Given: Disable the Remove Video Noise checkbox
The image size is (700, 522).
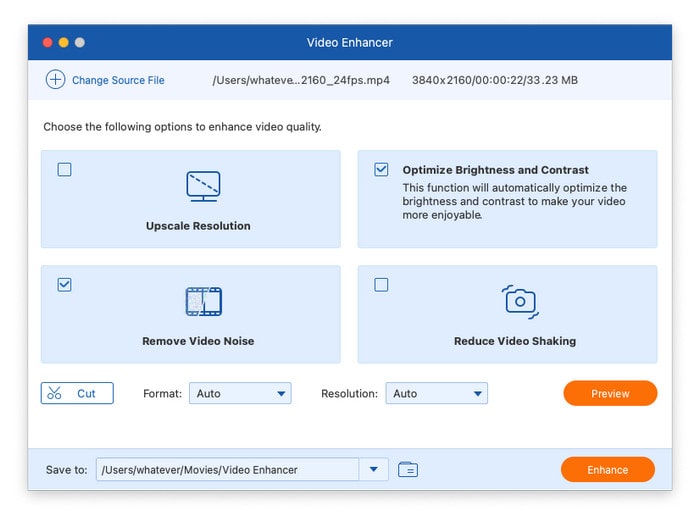Looking at the screenshot, I should pyautogui.click(x=65, y=285).
